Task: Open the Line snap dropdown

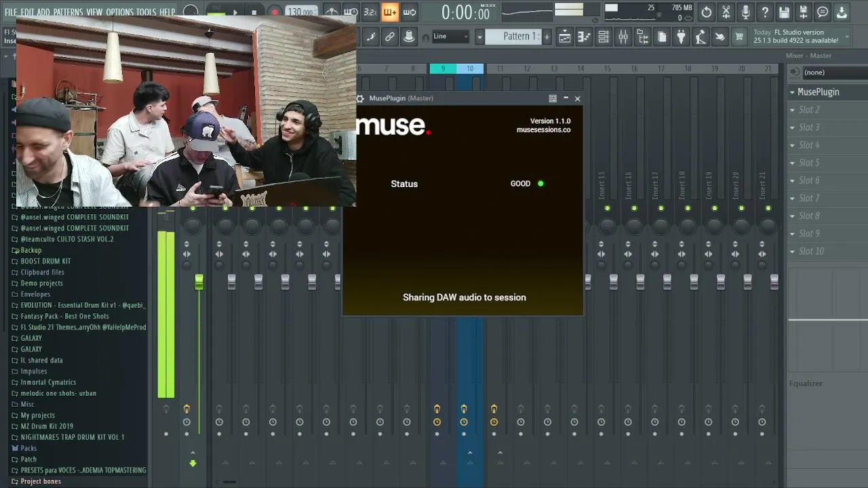Action: coord(450,37)
